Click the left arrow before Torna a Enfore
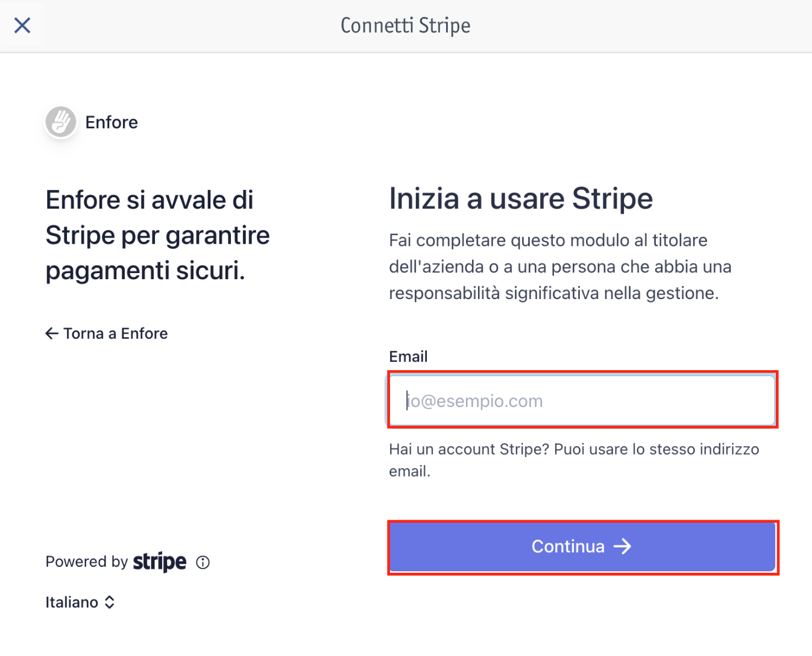 coord(52,333)
